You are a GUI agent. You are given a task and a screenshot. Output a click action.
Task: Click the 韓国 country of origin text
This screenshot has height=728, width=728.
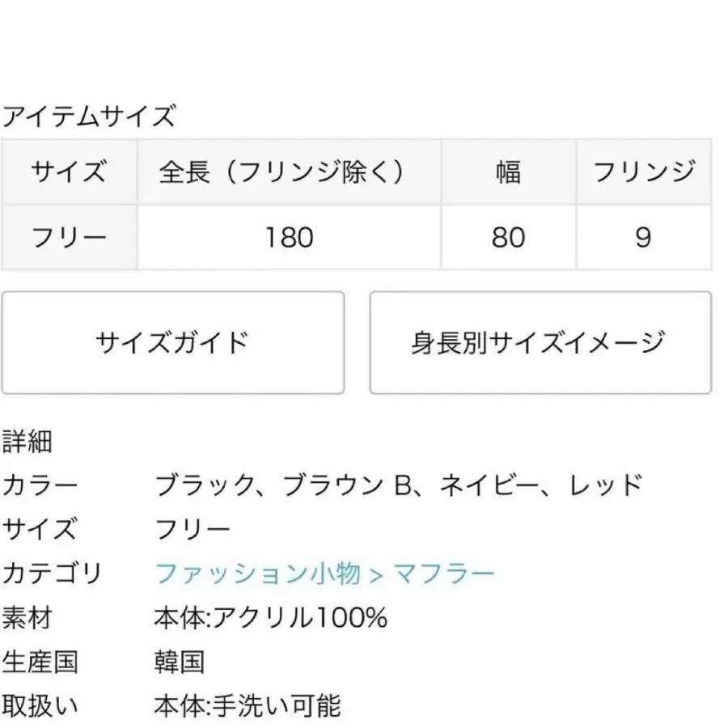[x=179, y=662]
